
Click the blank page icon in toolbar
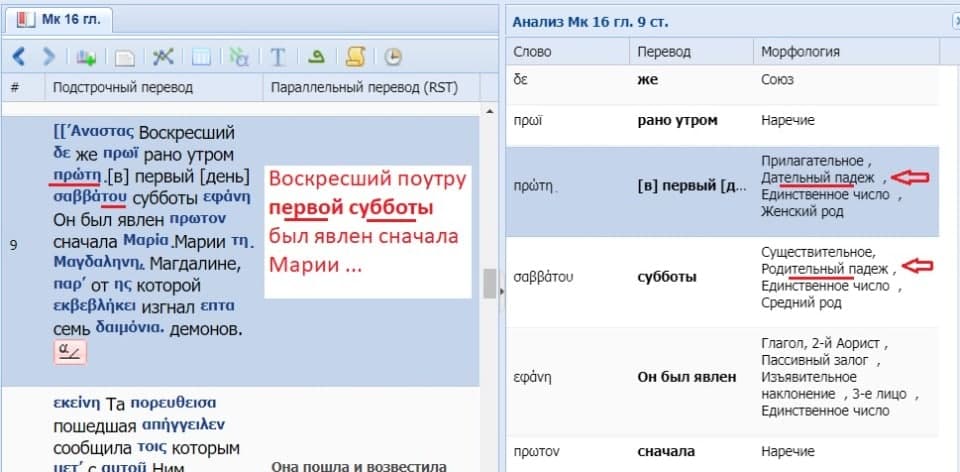(x=125, y=57)
